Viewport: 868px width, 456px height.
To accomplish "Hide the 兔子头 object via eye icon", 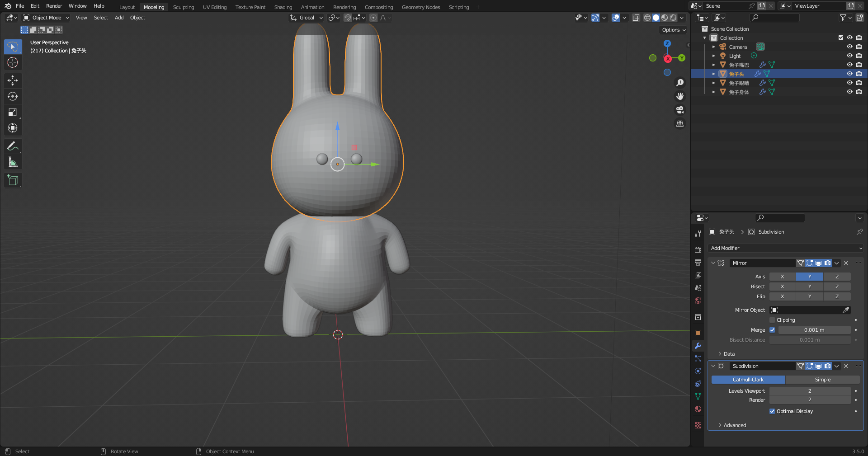I will (x=849, y=74).
